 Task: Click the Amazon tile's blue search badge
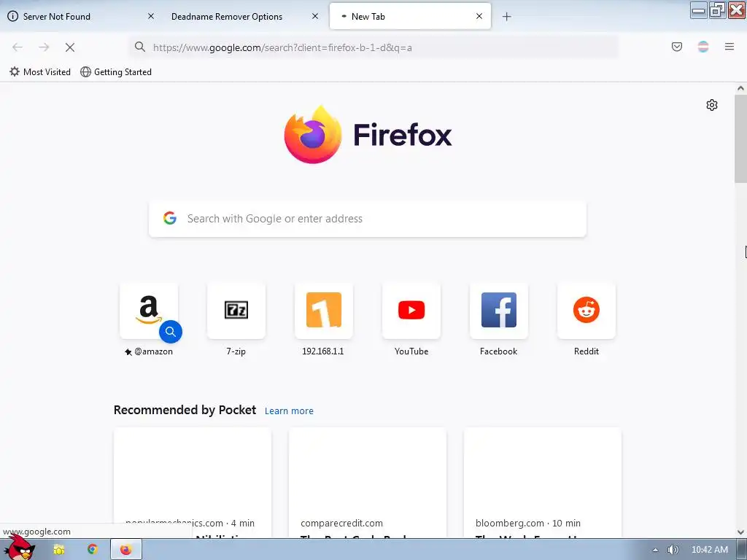[171, 332]
